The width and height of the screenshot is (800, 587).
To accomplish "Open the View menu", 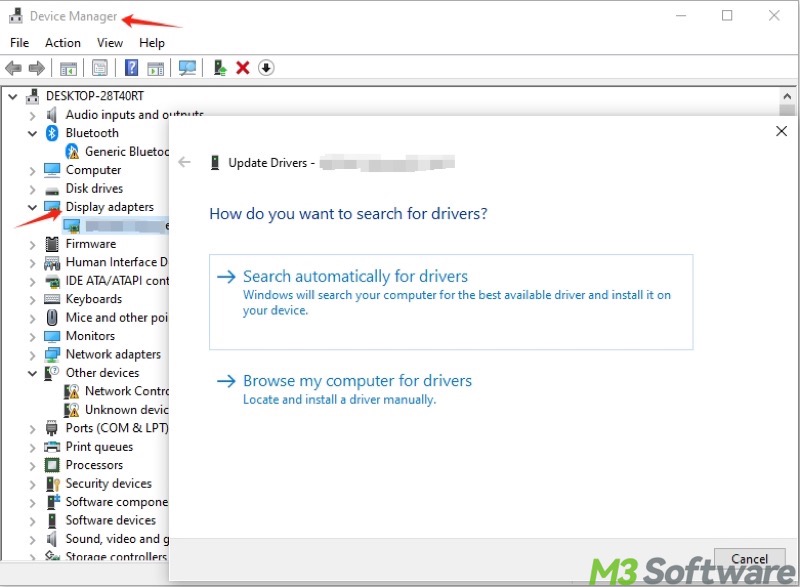I will [x=110, y=43].
